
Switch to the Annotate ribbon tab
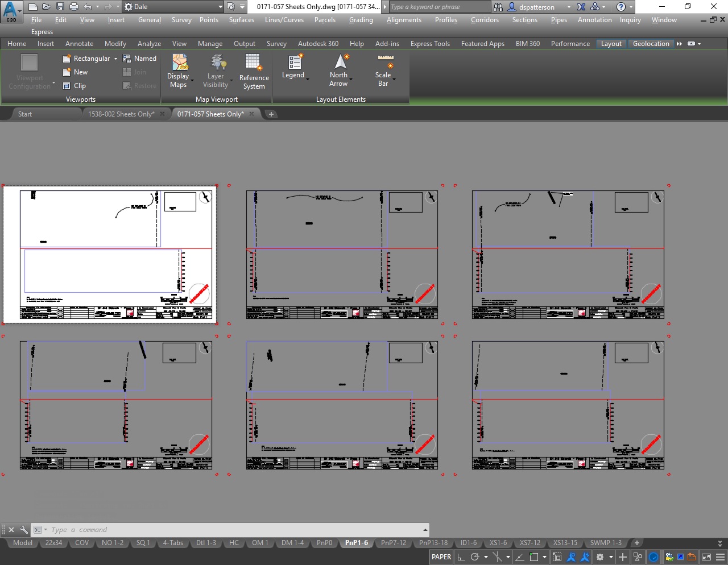click(80, 43)
